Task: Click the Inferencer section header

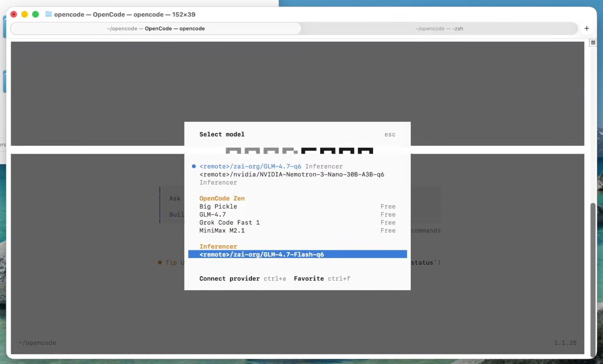Action: (x=218, y=246)
